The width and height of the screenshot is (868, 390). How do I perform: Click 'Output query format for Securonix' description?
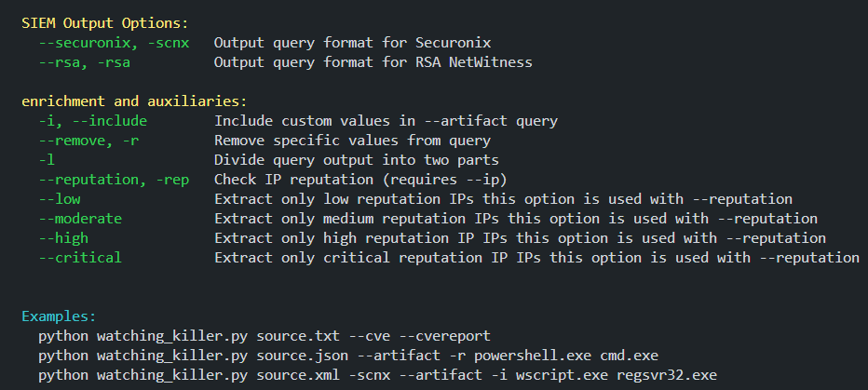point(353,43)
